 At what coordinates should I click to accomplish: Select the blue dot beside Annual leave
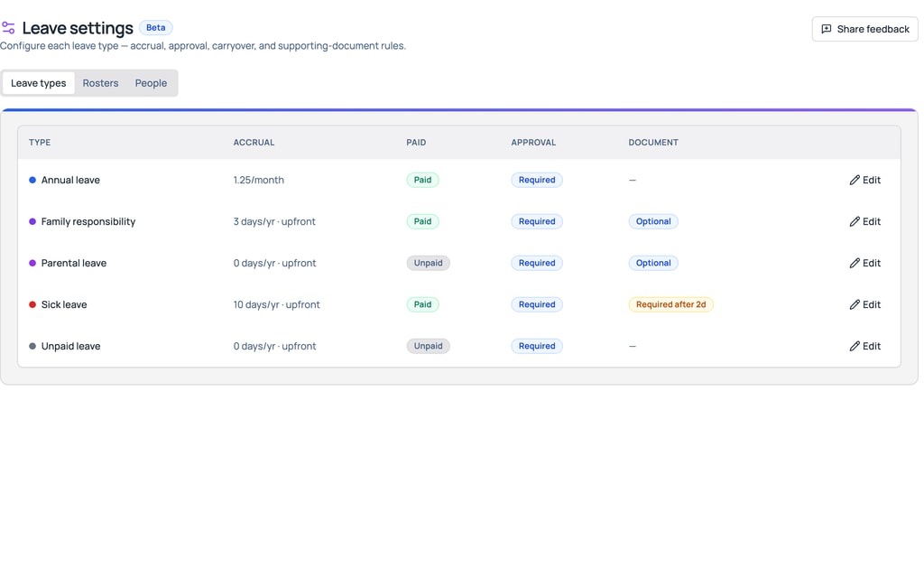click(32, 180)
